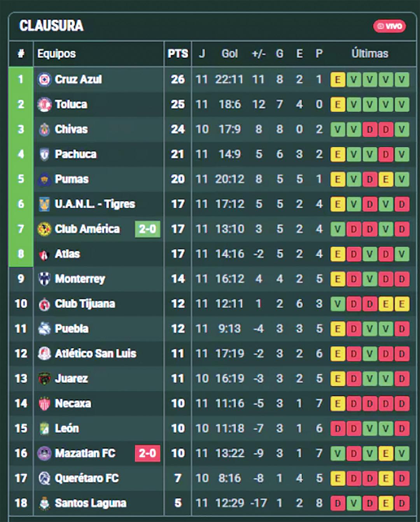This screenshot has width=420, height=522.
Task: Click the VIVO live indicator badge
Action: click(x=390, y=26)
